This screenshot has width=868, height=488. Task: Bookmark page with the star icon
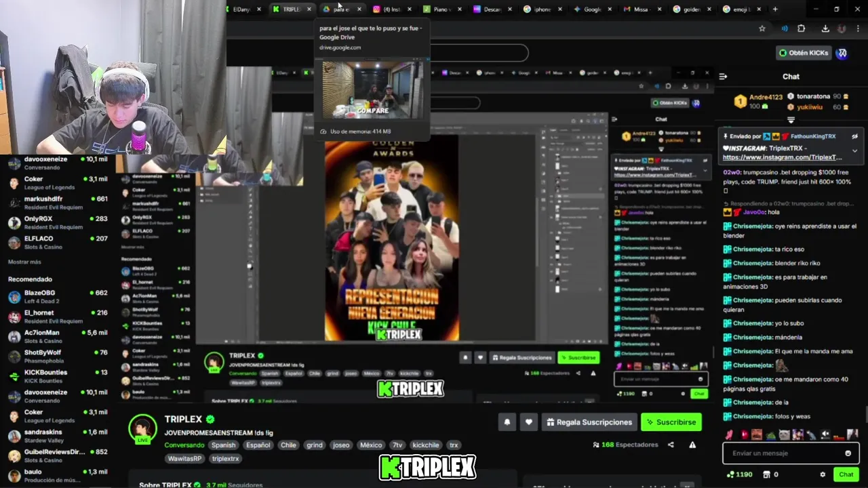(762, 28)
